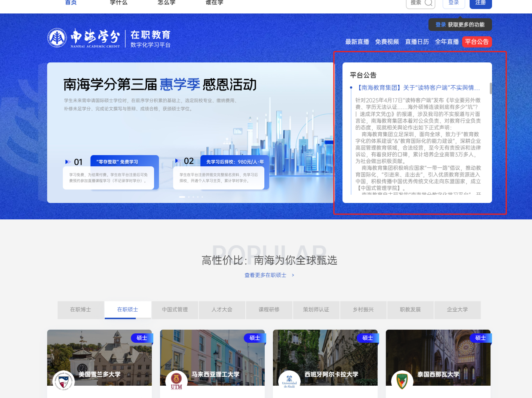Switch to the 中国式管理 tab
The width and height of the screenshot is (532, 398).
(x=175, y=310)
